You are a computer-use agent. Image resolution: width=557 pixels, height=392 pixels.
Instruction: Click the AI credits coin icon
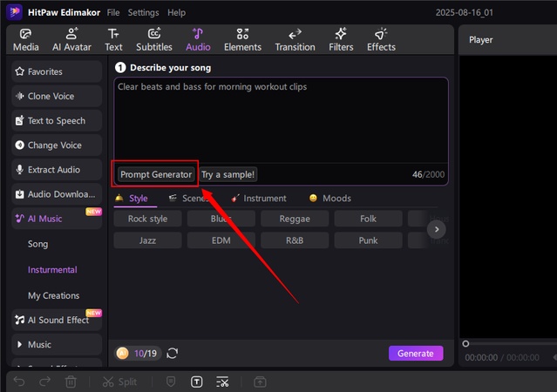tap(123, 354)
